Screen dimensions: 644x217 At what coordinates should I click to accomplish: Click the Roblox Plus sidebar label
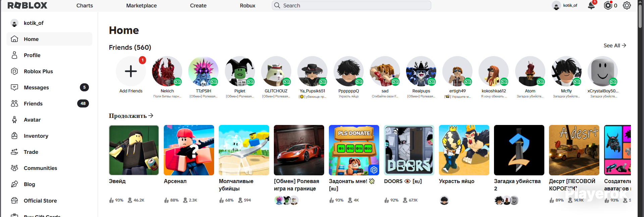[x=38, y=71]
